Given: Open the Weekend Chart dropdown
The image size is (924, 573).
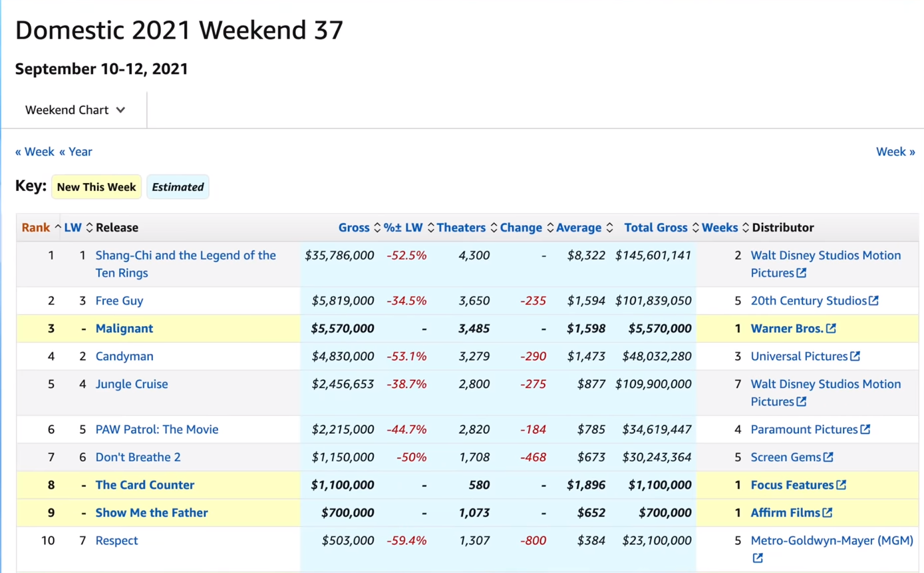Looking at the screenshot, I should pos(75,110).
